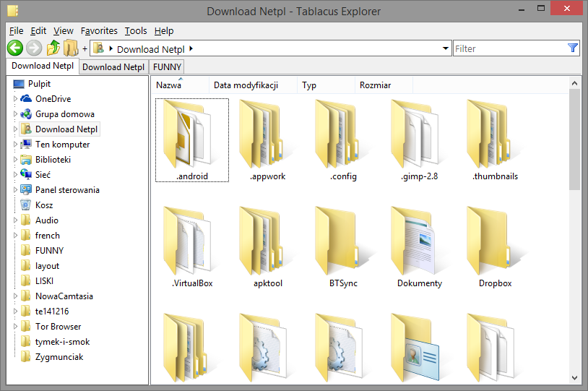Sort by the Typ column header
This screenshot has height=391, width=588.
326,85
